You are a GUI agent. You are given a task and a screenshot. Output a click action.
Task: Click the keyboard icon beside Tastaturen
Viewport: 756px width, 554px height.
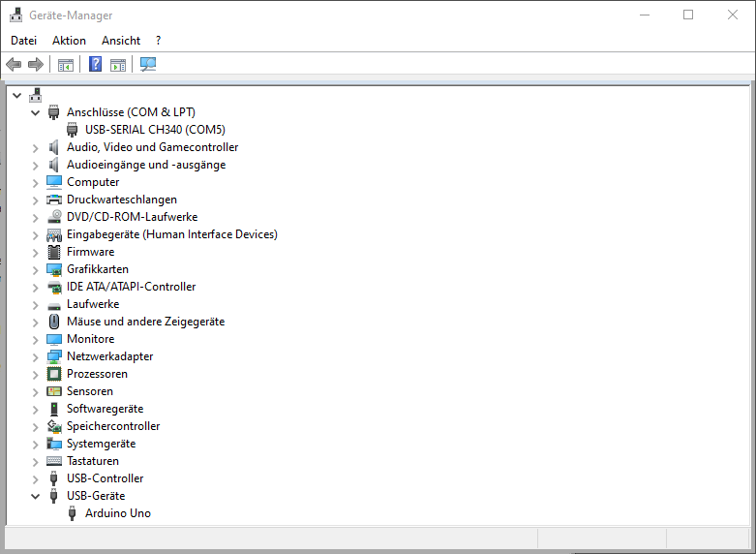[x=54, y=461]
